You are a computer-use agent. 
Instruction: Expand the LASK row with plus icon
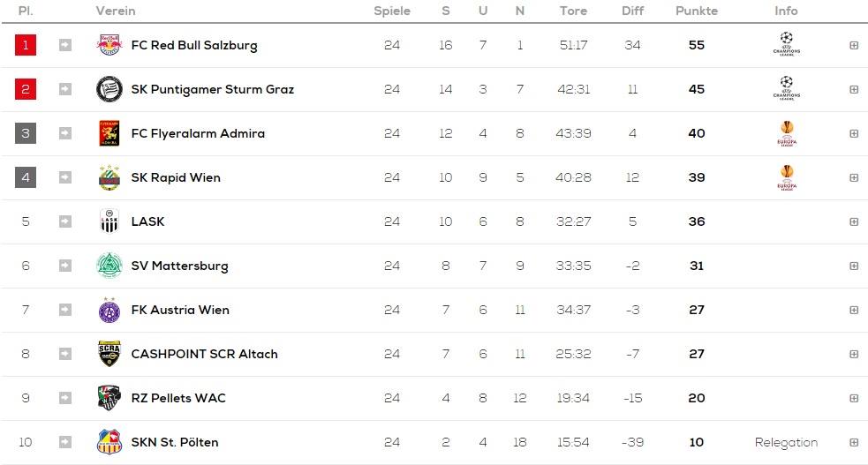tap(854, 221)
